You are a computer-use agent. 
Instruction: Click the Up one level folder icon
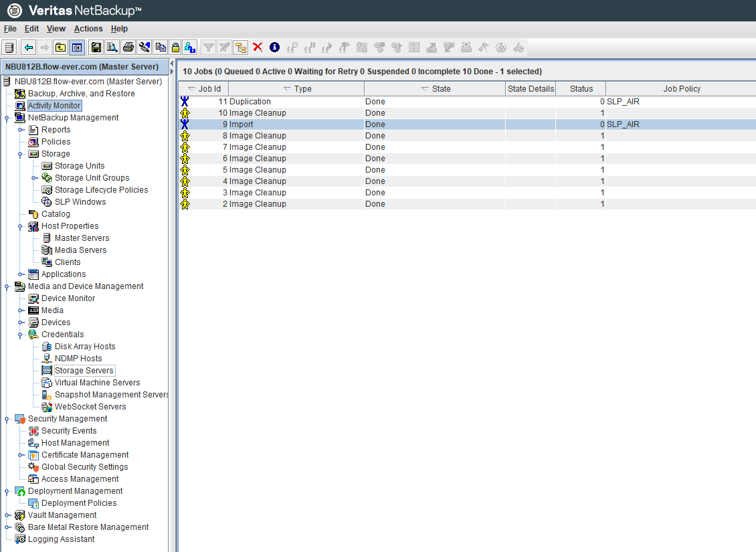[60, 48]
